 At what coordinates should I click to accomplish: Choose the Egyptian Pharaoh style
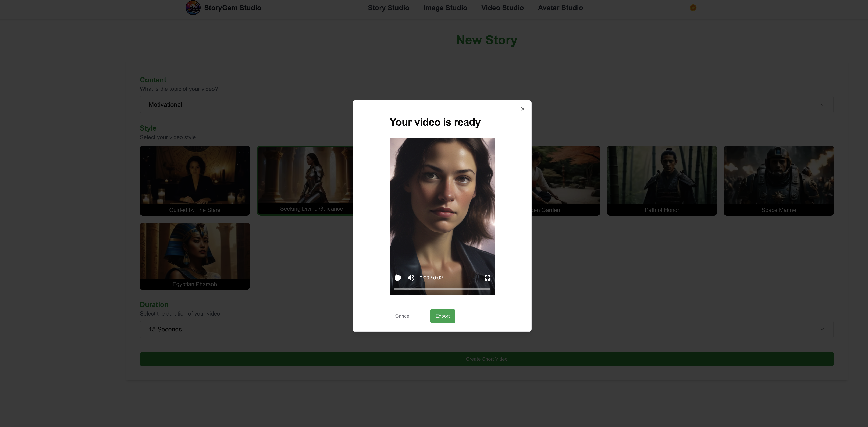[195, 256]
